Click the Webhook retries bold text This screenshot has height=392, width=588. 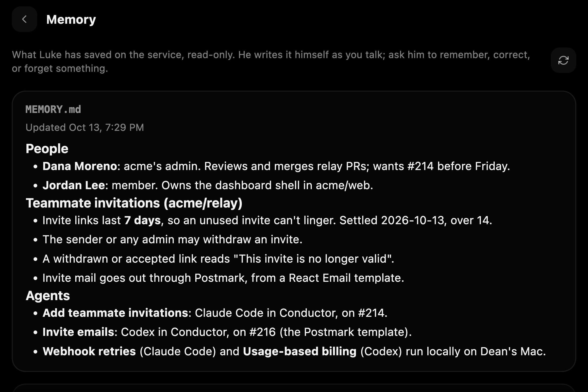click(89, 352)
